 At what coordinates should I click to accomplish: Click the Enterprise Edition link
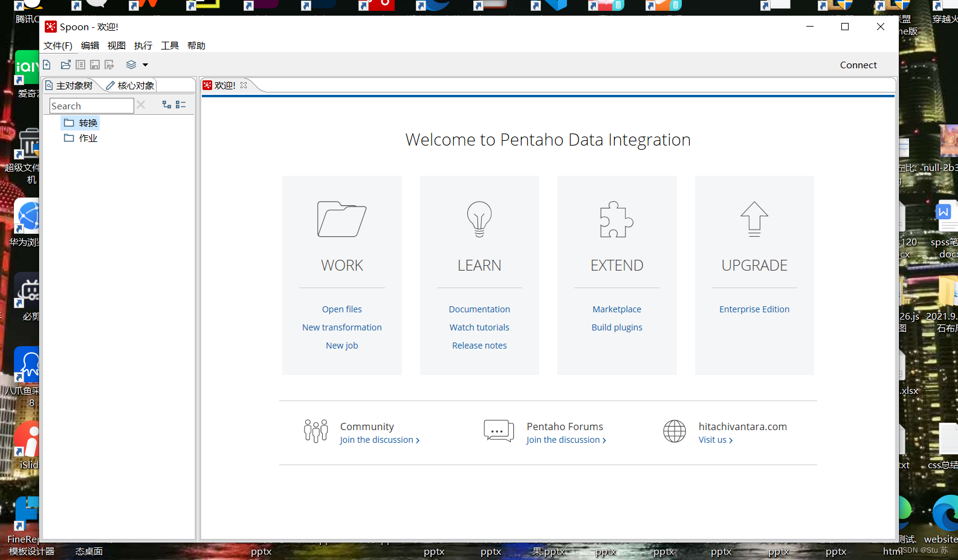754,309
